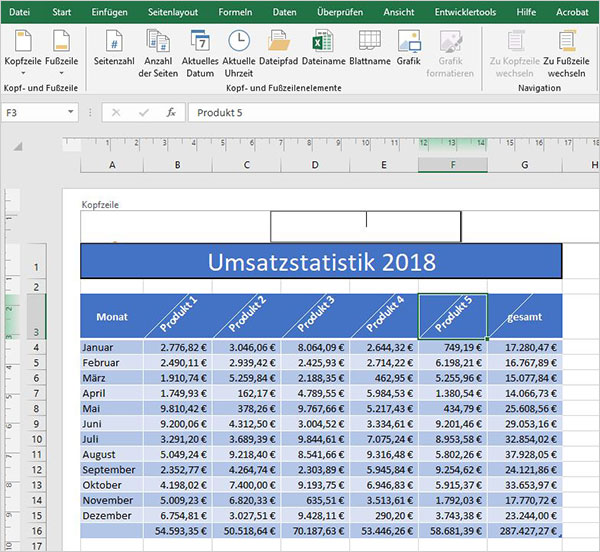Select the Monat header cell
The width and height of the screenshot is (600, 552).
(112, 316)
